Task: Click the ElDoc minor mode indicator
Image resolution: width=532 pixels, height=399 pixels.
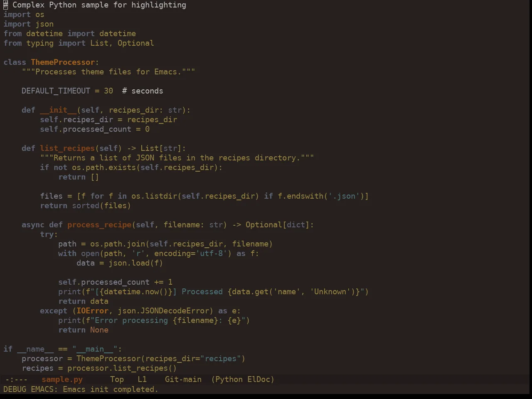Action: (x=259, y=379)
